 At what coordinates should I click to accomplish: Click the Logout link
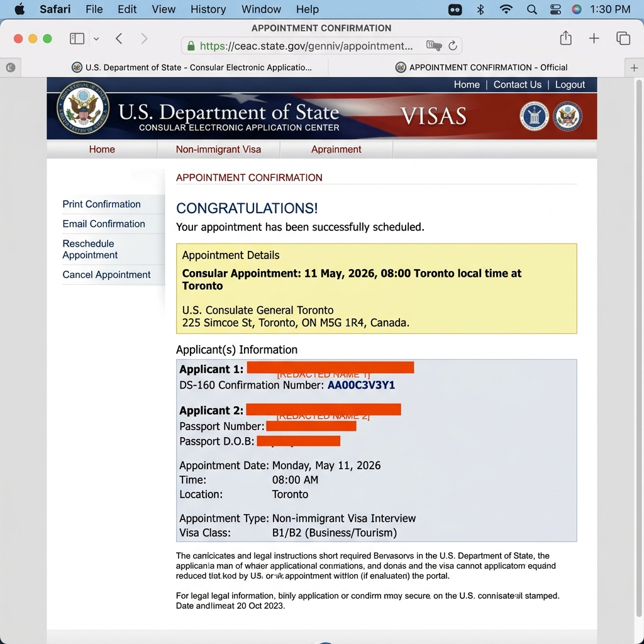coord(570,85)
